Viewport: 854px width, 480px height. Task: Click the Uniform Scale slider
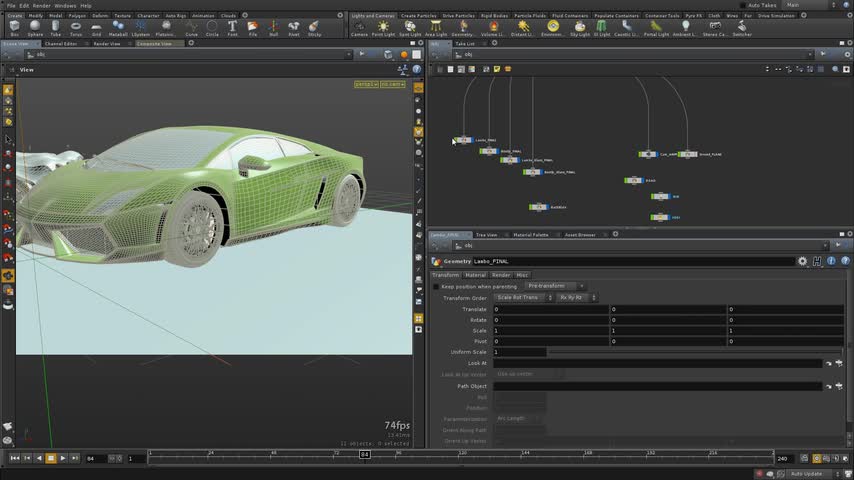690,352
